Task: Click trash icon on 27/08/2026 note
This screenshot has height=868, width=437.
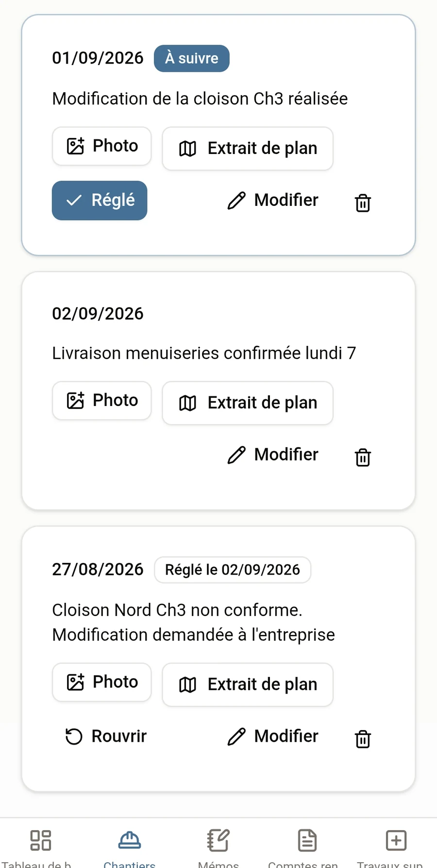Action: point(363,739)
